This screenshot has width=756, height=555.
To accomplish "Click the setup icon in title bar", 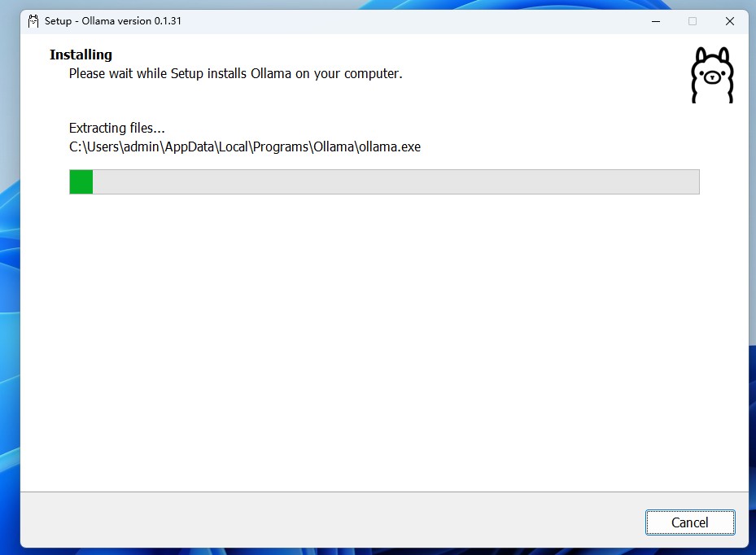I will pos(33,21).
